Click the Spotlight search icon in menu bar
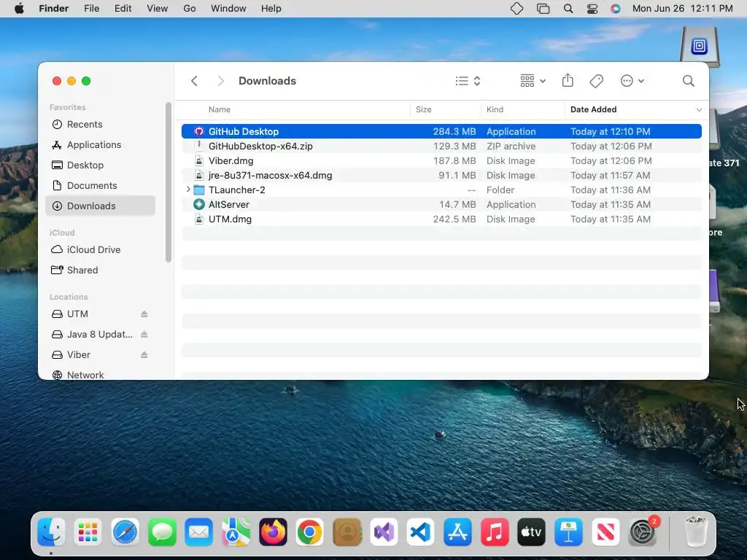The image size is (747, 560). [568, 9]
